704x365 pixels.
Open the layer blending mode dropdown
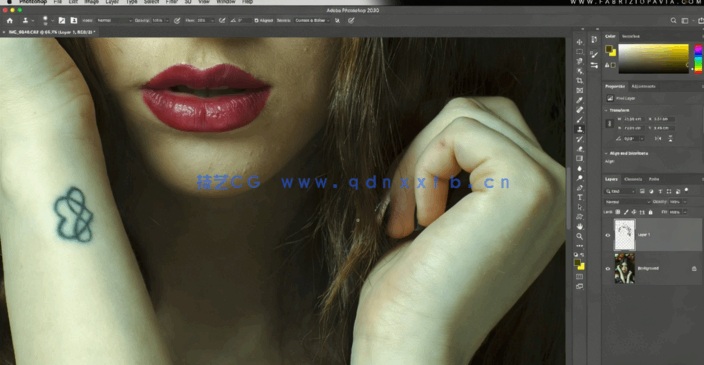[627, 202]
